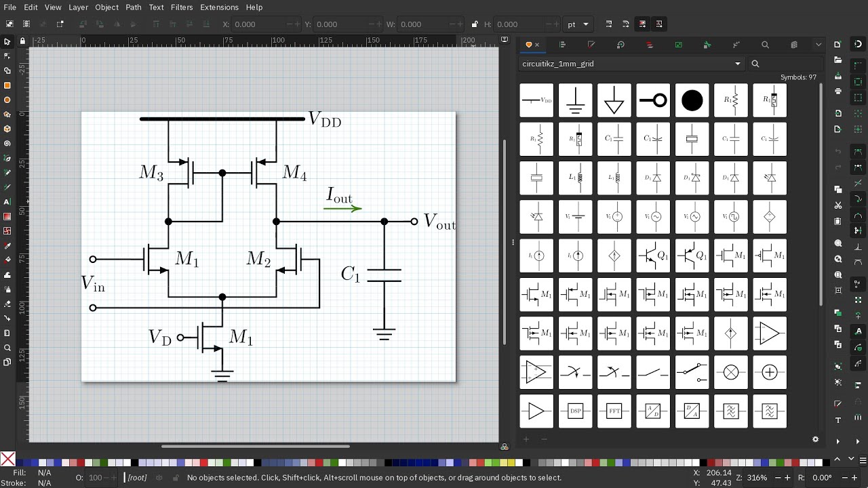Toggle guide lock at ruler corner
The width and height of the screenshot is (868, 488).
[x=22, y=41]
